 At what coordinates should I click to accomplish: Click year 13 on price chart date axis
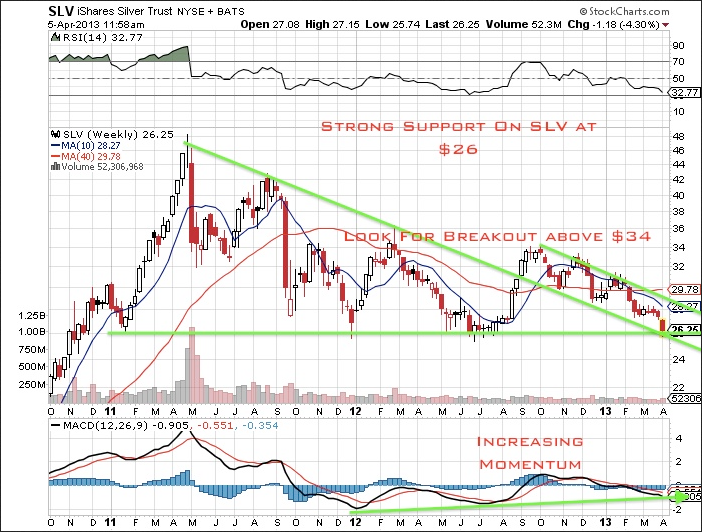pos(605,411)
